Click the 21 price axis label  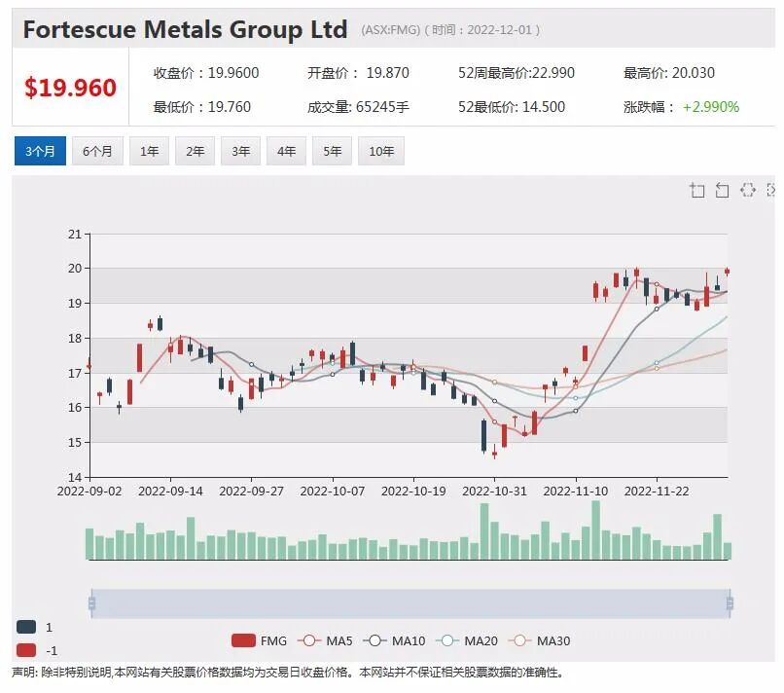pos(75,235)
